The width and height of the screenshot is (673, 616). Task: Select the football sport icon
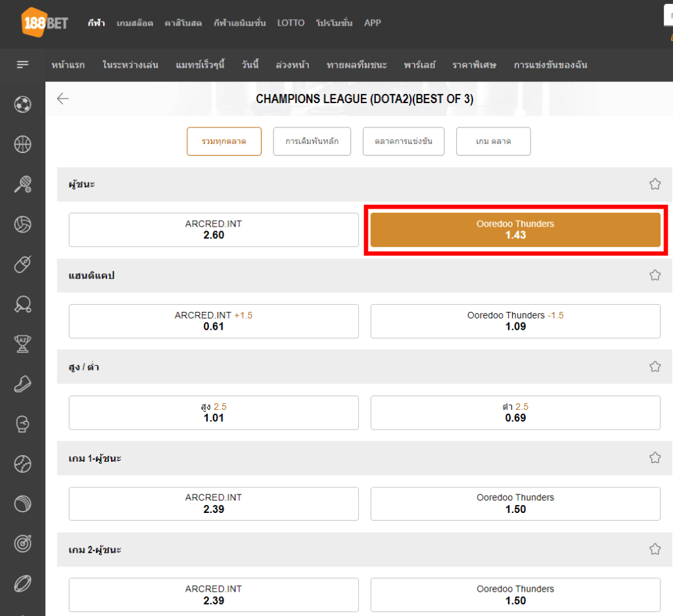(22, 104)
